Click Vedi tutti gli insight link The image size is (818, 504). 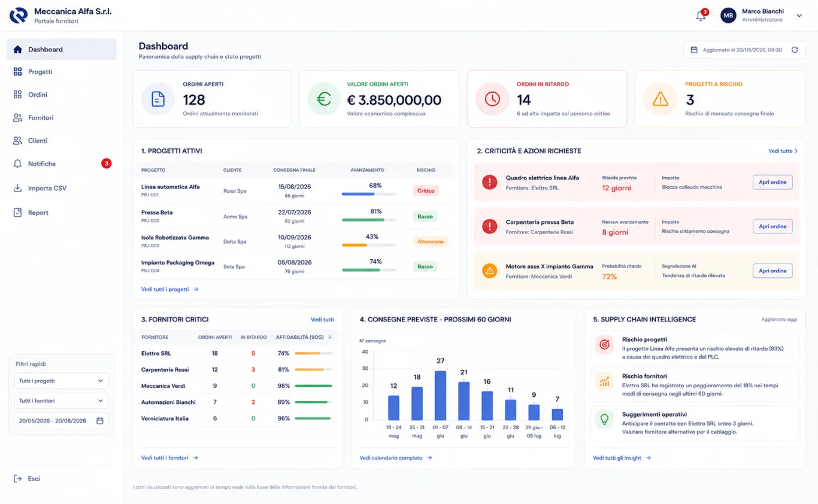(622, 458)
